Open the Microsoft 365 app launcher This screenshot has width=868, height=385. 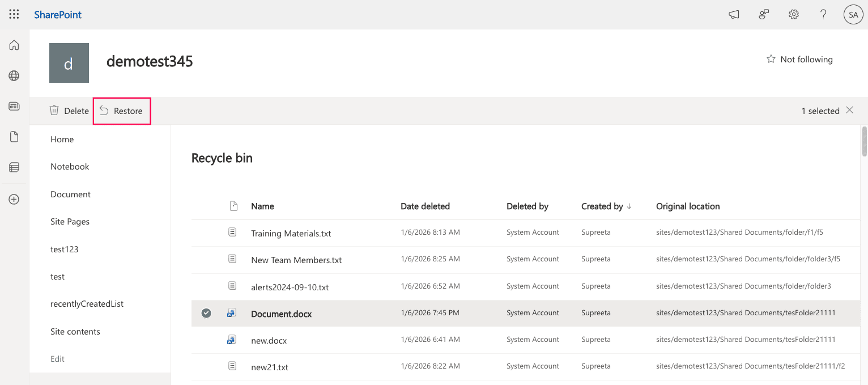pyautogui.click(x=14, y=14)
